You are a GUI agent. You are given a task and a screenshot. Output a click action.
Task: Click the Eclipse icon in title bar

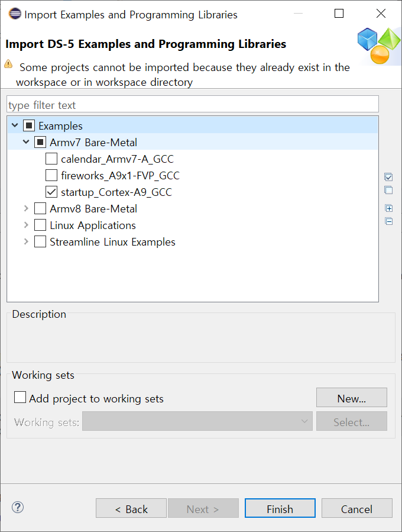pyautogui.click(x=15, y=14)
